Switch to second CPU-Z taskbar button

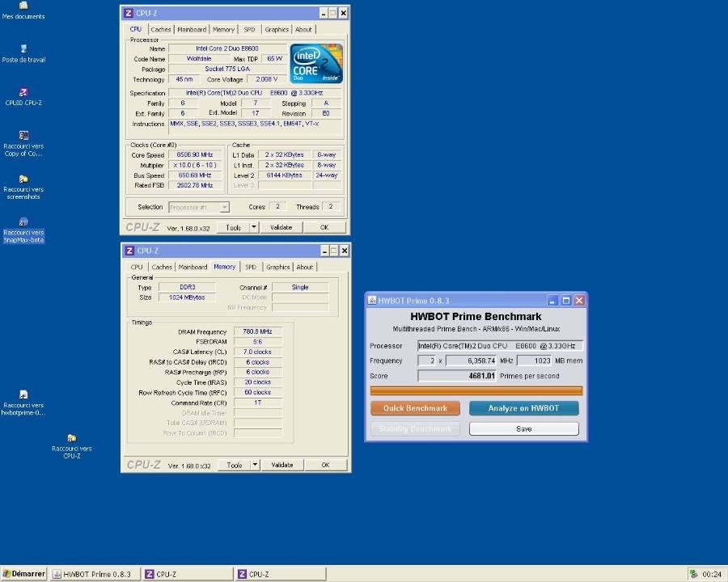(x=281, y=574)
